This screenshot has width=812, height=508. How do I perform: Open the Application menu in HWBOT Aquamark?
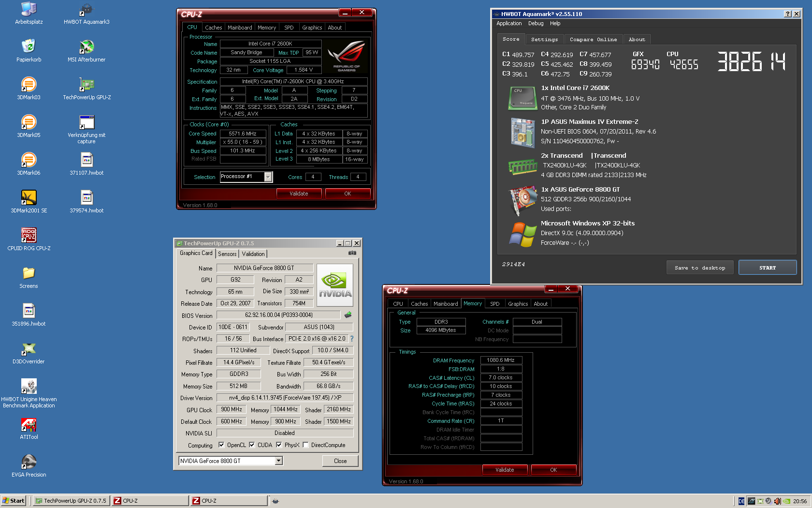[x=509, y=23]
